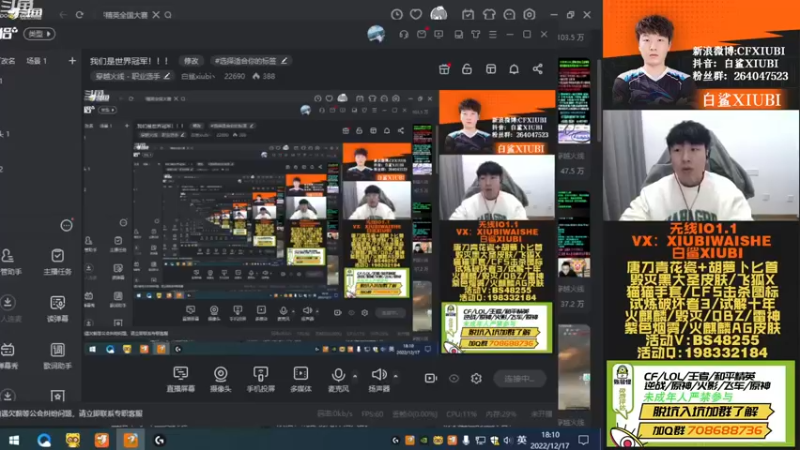The image size is (800, 450).
Task: Add 手机投屏 source in the main bottom toolbar
Action: coord(261,379)
